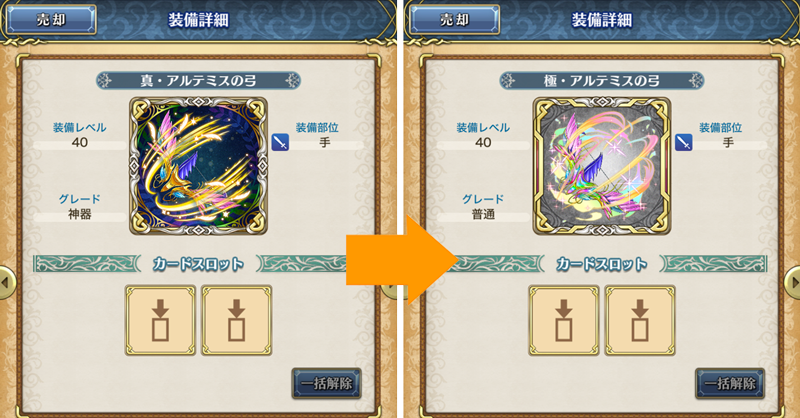Click sword icon beside 真・アルテミスの弓 image
The height and width of the screenshot is (418, 800).
[280, 142]
